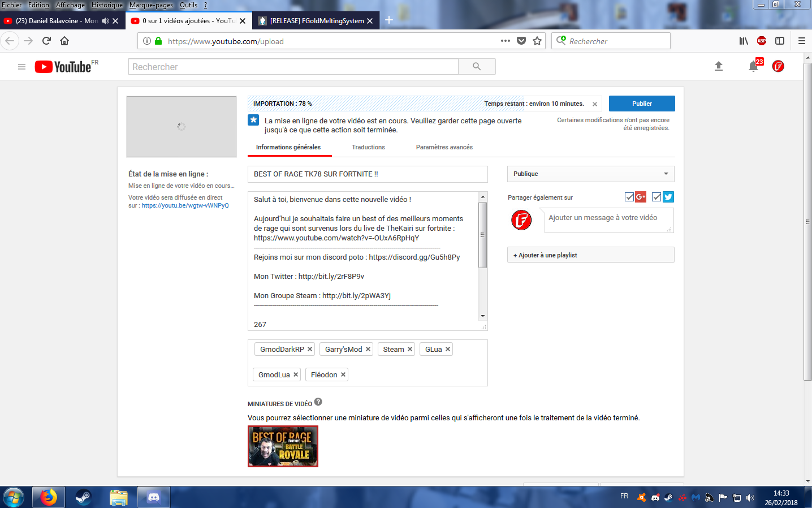Viewport: 812px width, 508px height.
Task: Remove the Fléodon tag
Action: [x=343, y=374]
